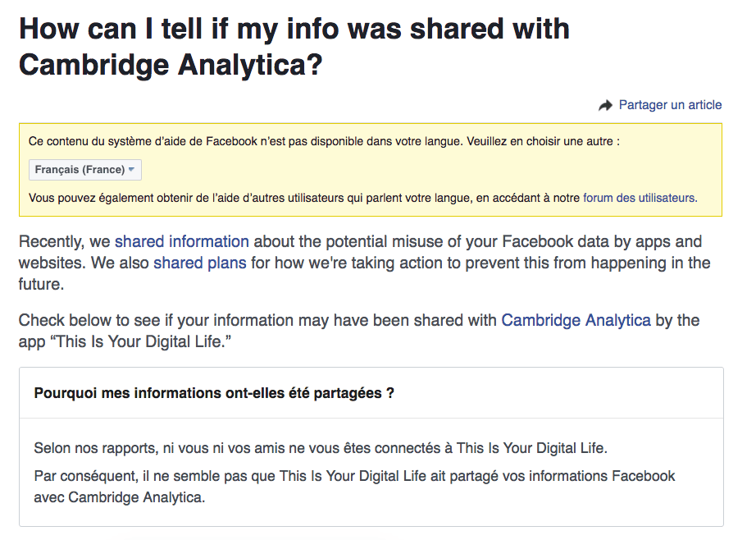Follow the forum des utilisateurs link

point(640,198)
